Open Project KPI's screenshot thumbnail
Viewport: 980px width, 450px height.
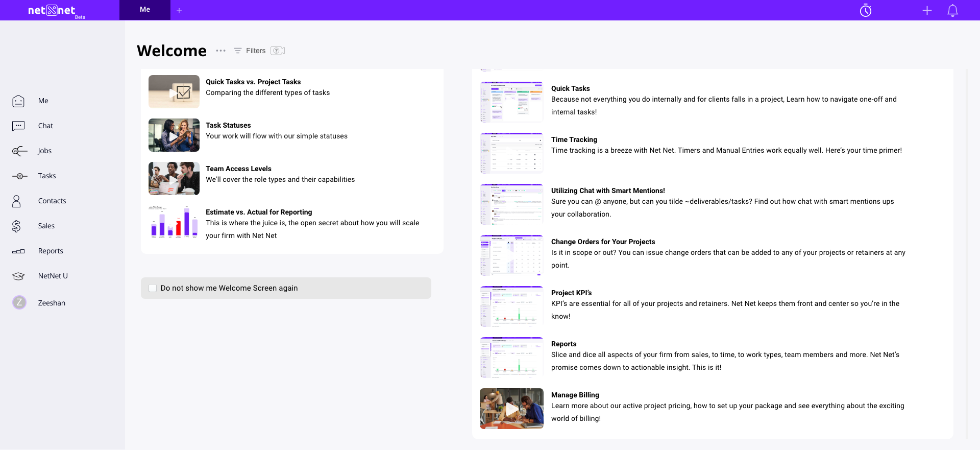(x=511, y=306)
